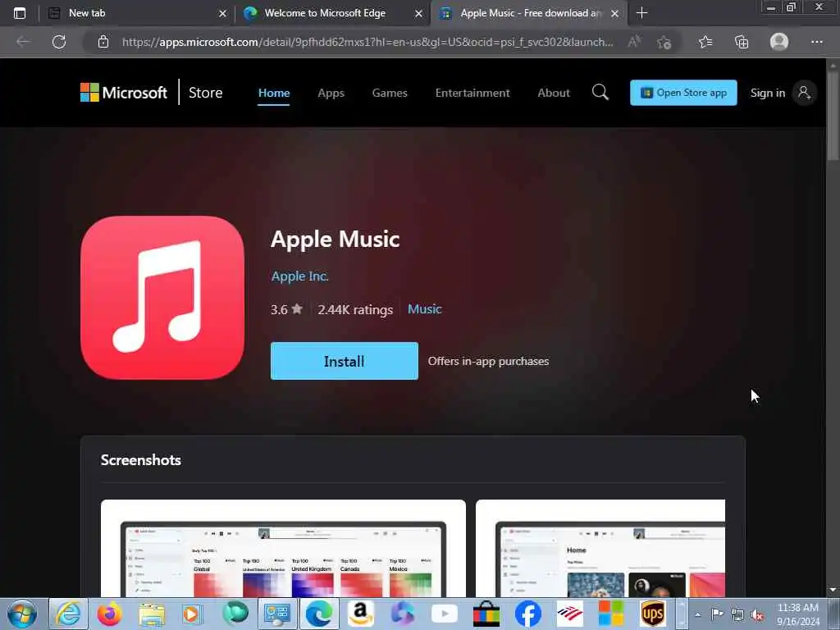This screenshot has height=630, width=840.
Task: Open the Amazon taskbar shortcut
Action: click(x=361, y=614)
